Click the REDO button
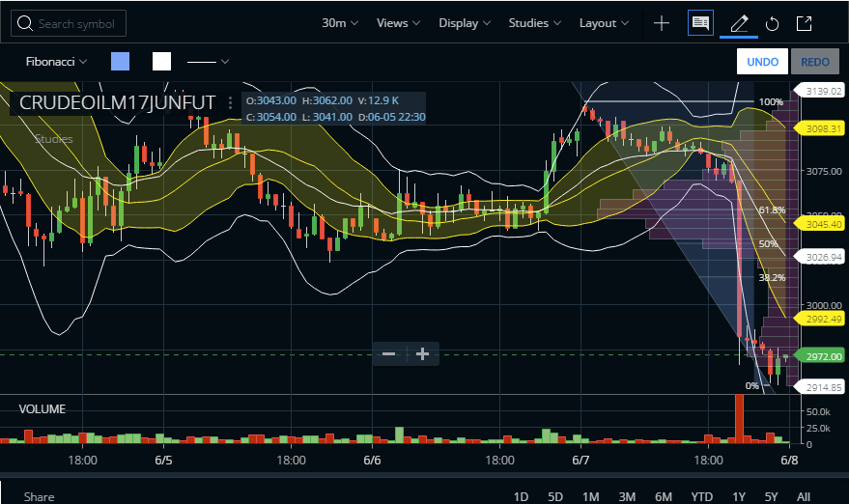Viewport: 849px width, 504px height. click(815, 62)
